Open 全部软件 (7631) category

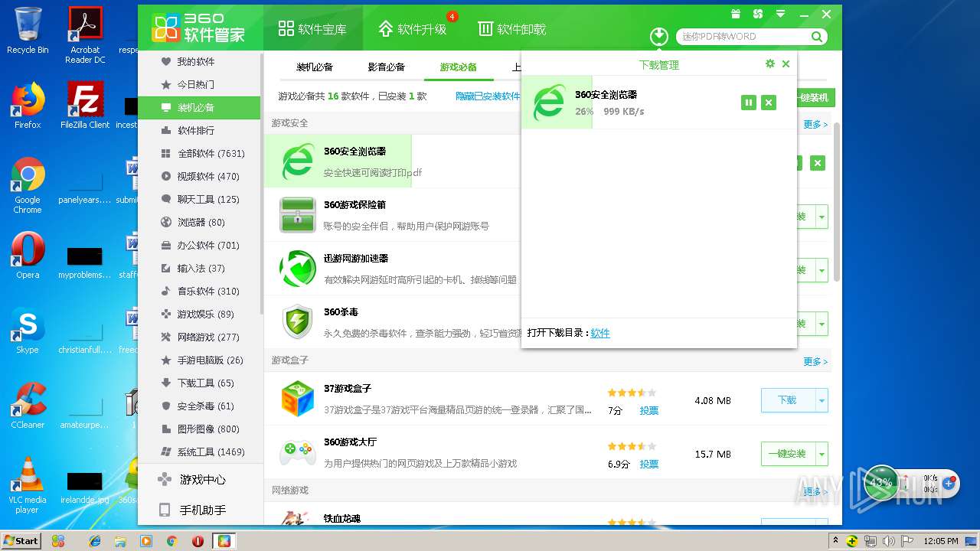click(x=199, y=154)
